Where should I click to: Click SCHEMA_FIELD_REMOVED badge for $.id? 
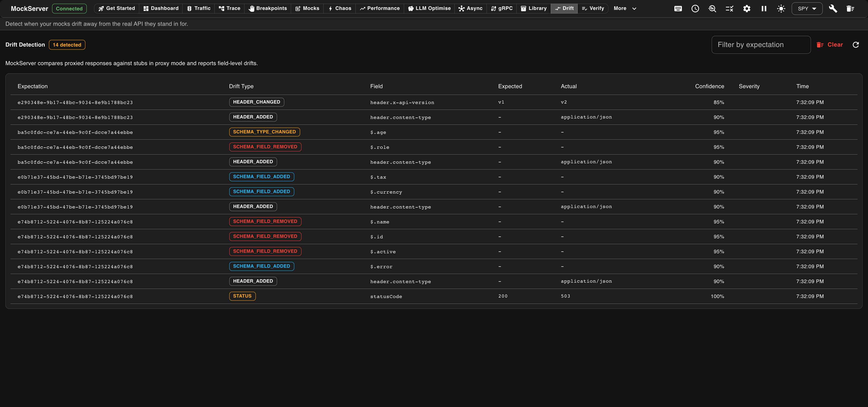(265, 237)
